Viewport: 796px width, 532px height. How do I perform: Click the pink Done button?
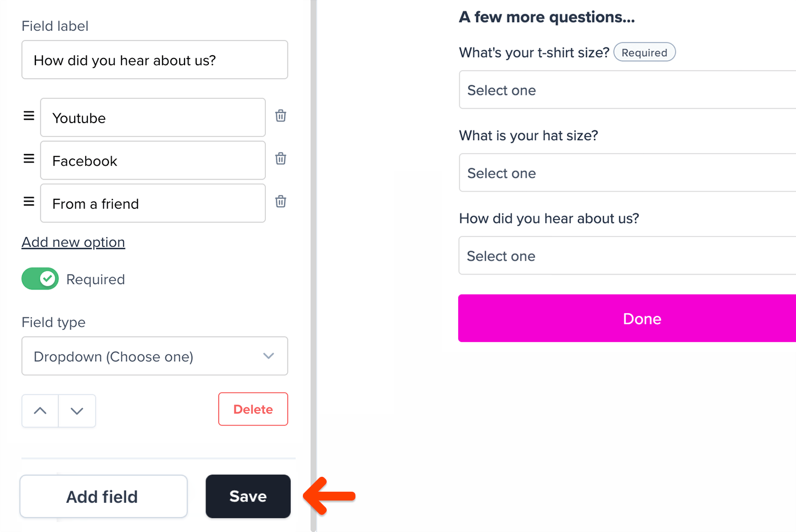641,318
